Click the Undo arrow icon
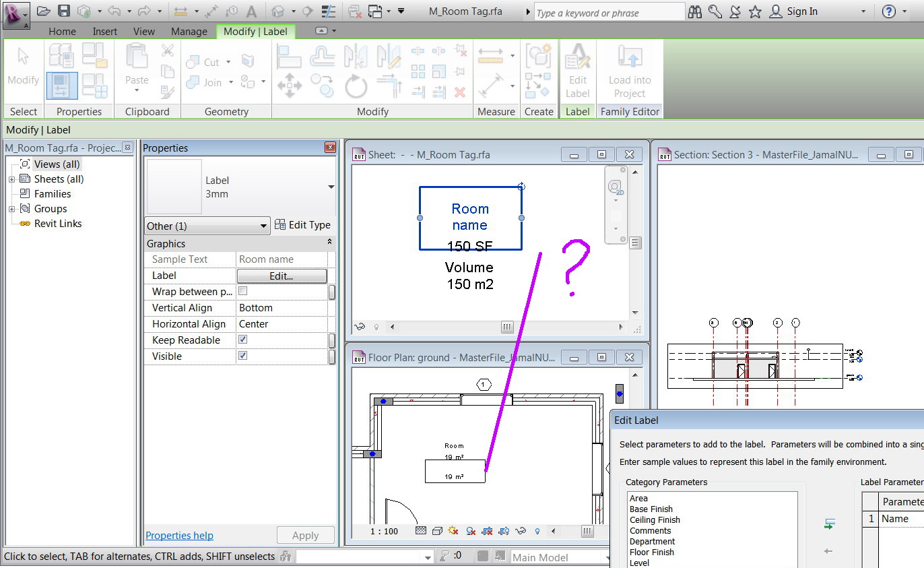The image size is (924, 568). pyautogui.click(x=114, y=11)
